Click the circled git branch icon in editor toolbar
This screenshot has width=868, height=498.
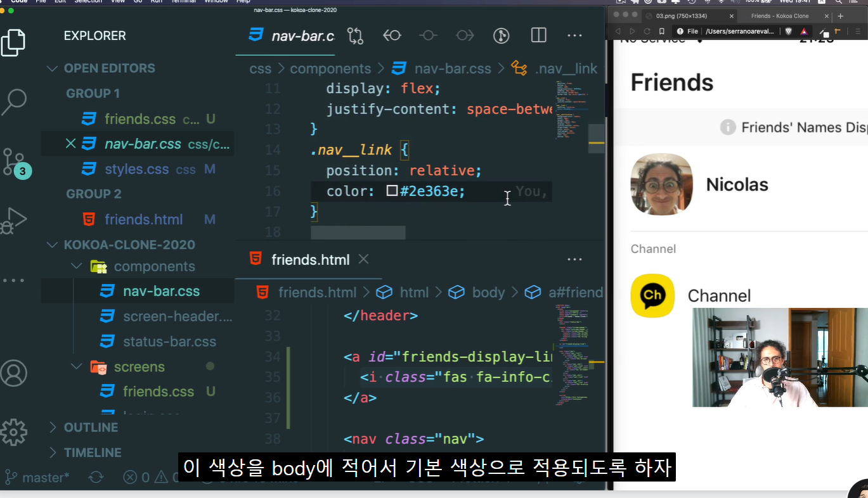click(x=502, y=35)
